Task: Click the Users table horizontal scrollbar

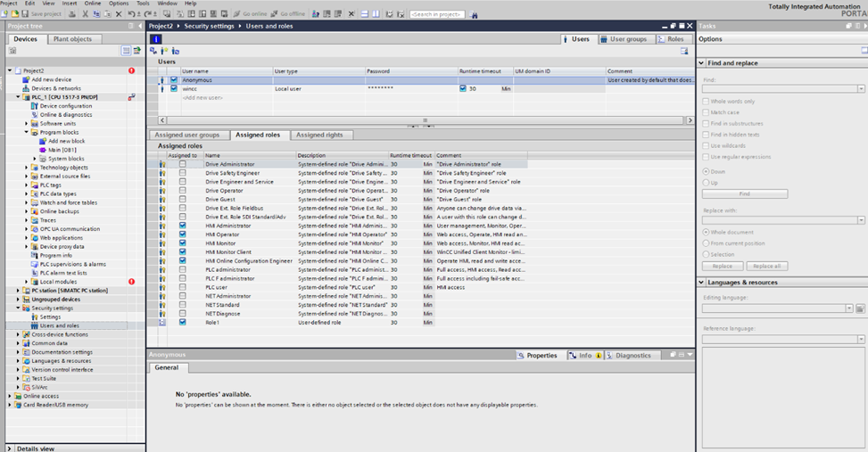Action: (x=426, y=120)
